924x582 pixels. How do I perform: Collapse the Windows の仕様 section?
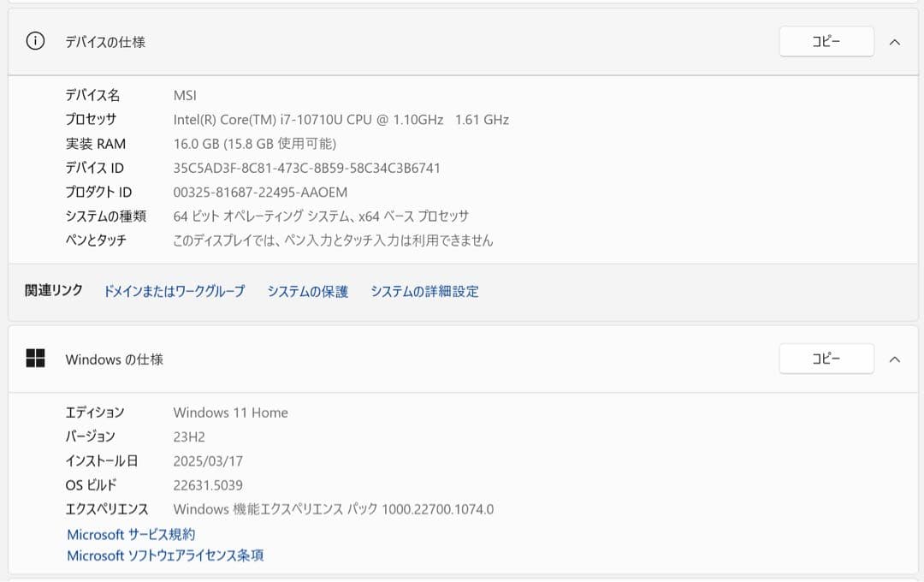pos(895,359)
